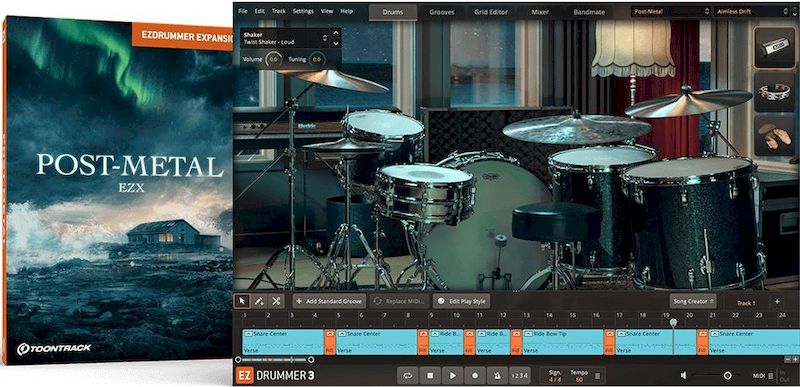Click Add Standard Groove button
800x387 pixels.
(x=329, y=301)
